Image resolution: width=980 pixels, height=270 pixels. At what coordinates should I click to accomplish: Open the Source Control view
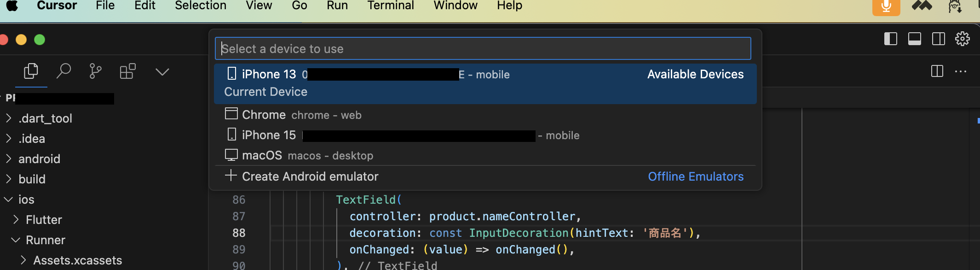click(95, 71)
